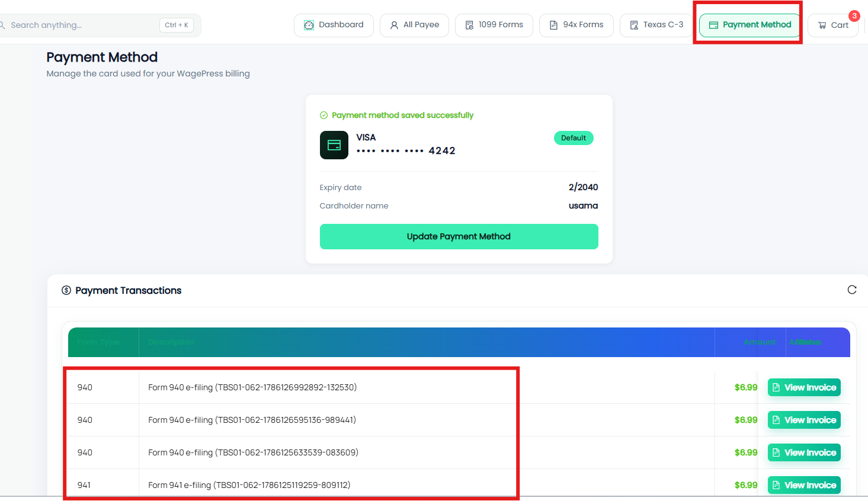Click the expiry date value 2/2040

583,187
